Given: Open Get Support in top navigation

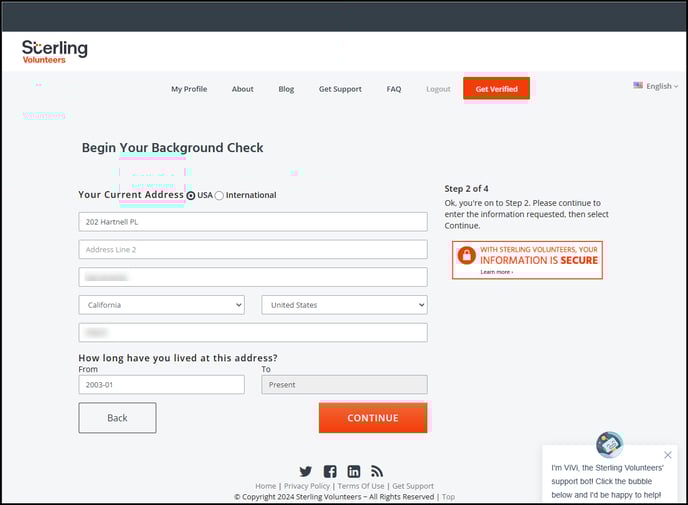Looking at the screenshot, I should point(340,89).
